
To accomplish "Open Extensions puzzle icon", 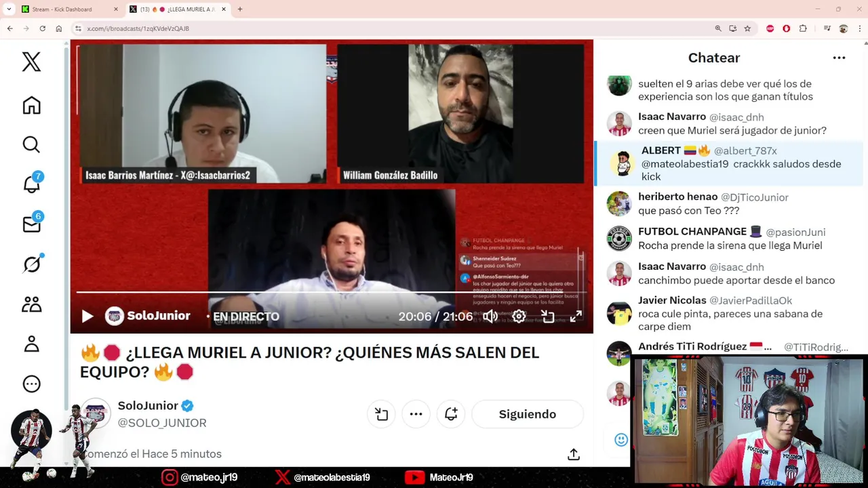I will [x=803, y=28].
